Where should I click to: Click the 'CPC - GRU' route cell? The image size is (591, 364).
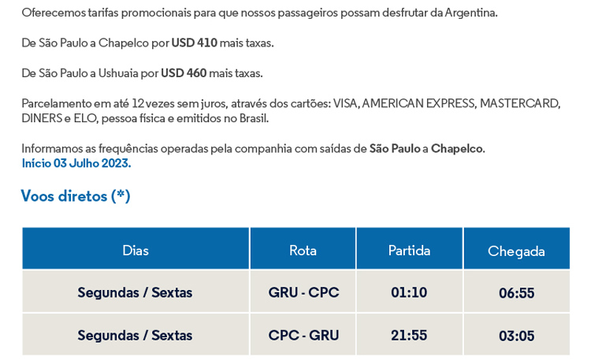(x=303, y=335)
